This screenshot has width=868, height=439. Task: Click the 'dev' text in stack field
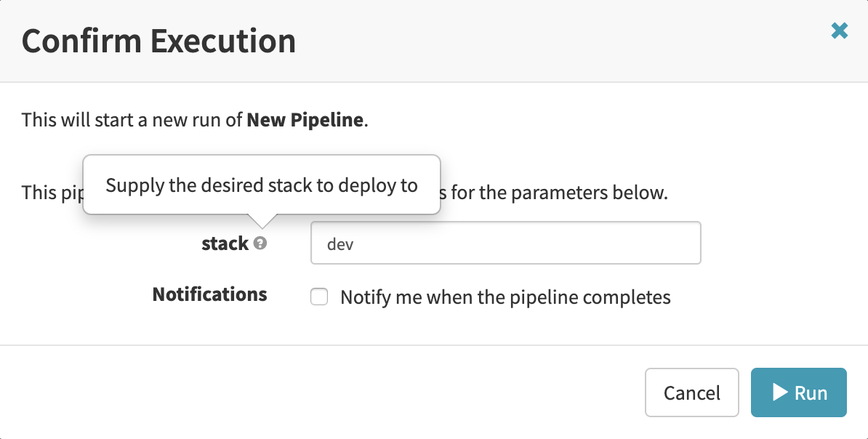point(340,243)
